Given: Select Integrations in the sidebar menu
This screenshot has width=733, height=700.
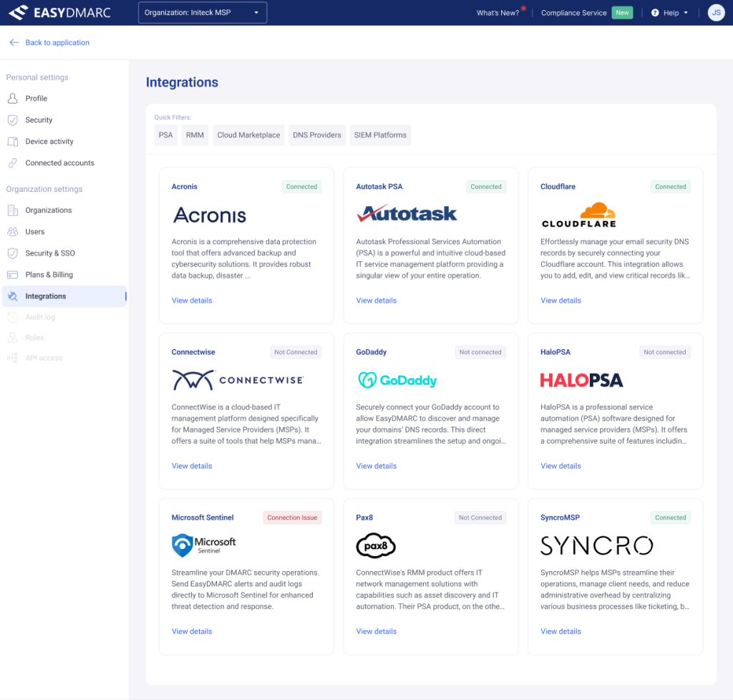Looking at the screenshot, I should (46, 296).
